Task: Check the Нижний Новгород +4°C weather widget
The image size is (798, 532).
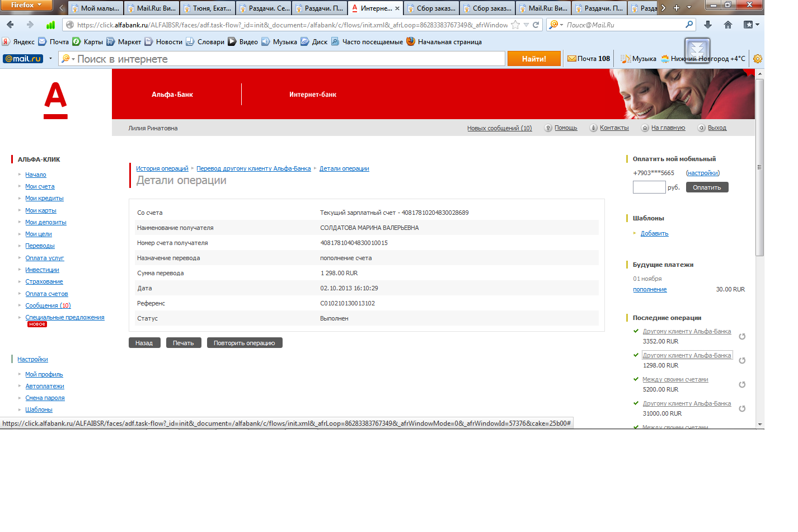Action: point(703,59)
